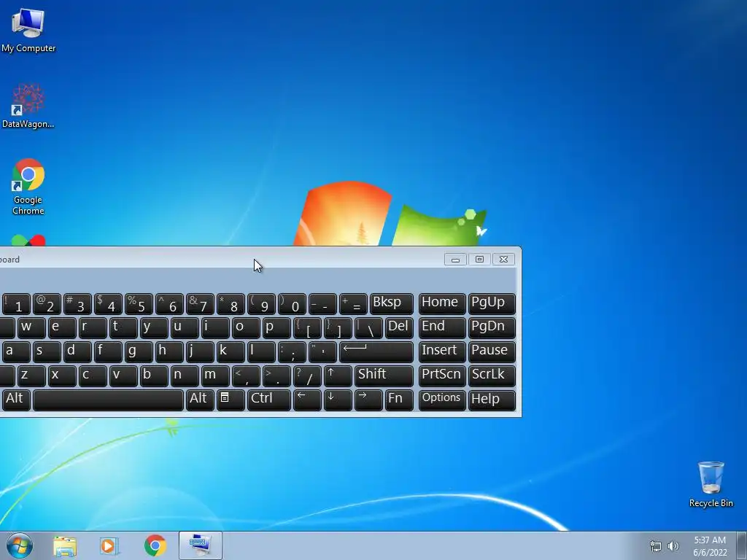Click the network tray icon
This screenshot has height=560, width=747.
[x=656, y=546]
